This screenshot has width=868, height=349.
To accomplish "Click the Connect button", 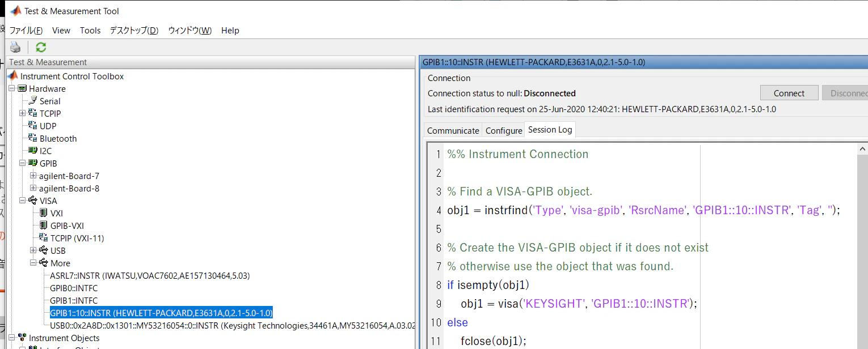I will pos(789,93).
